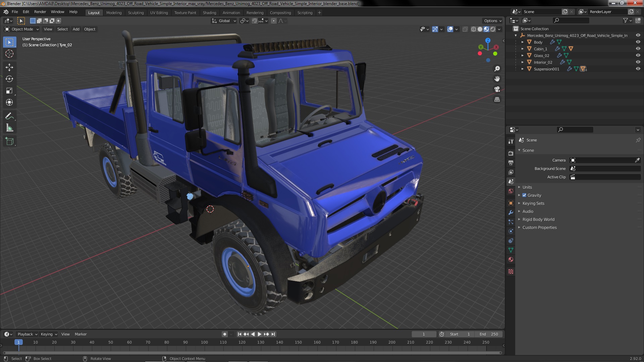
Task: Open the Render menu
Action: 40,12
